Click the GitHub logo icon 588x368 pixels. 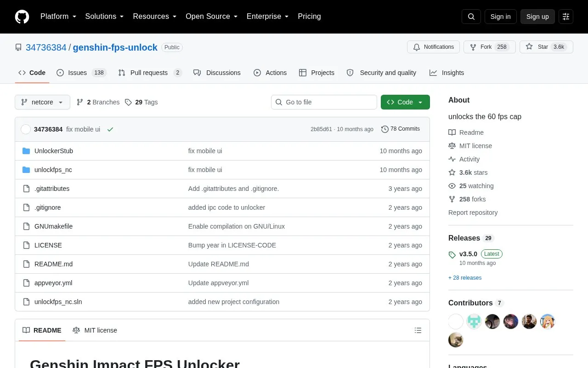click(x=22, y=17)
